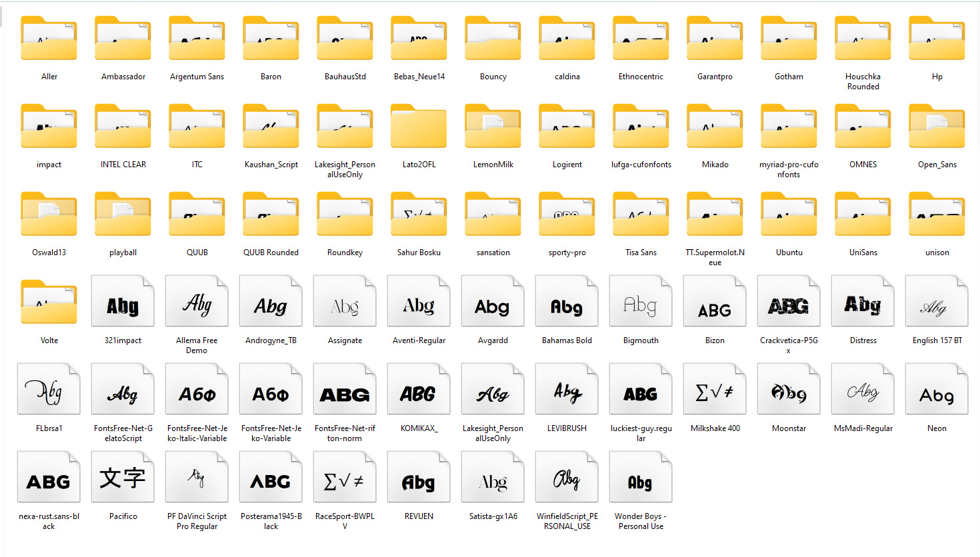The height and width of the screenshot is (557, 980).
Task: Open the Gotham folder
Action: point(789,39)
